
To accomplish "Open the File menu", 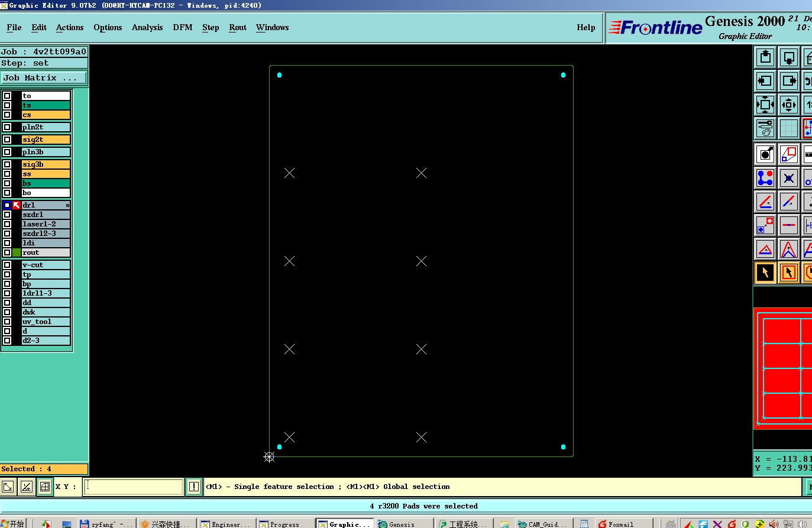I will point(14,27).
